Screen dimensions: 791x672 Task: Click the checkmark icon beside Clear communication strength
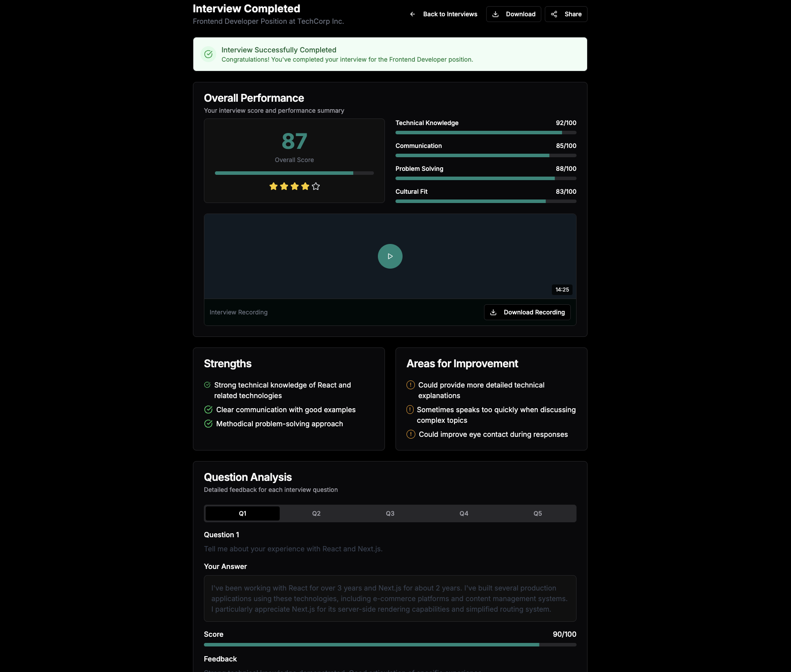(207, 410)
